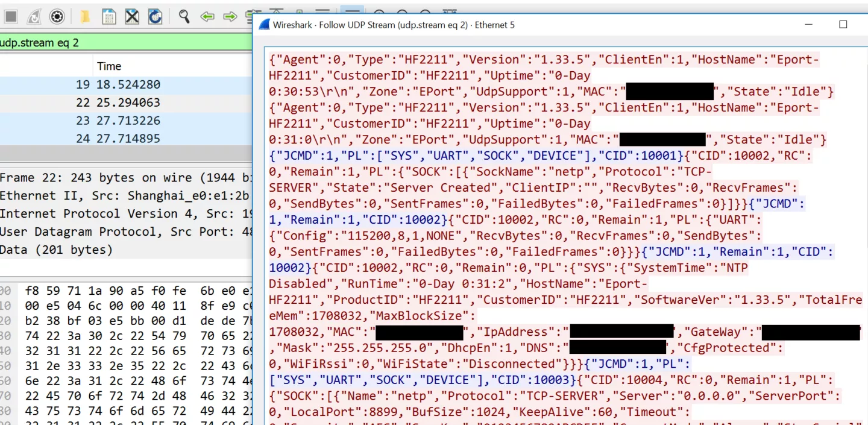868x425 pixels.
Task: Expand the Ethernet II detail row
Action: coord(126,196)
